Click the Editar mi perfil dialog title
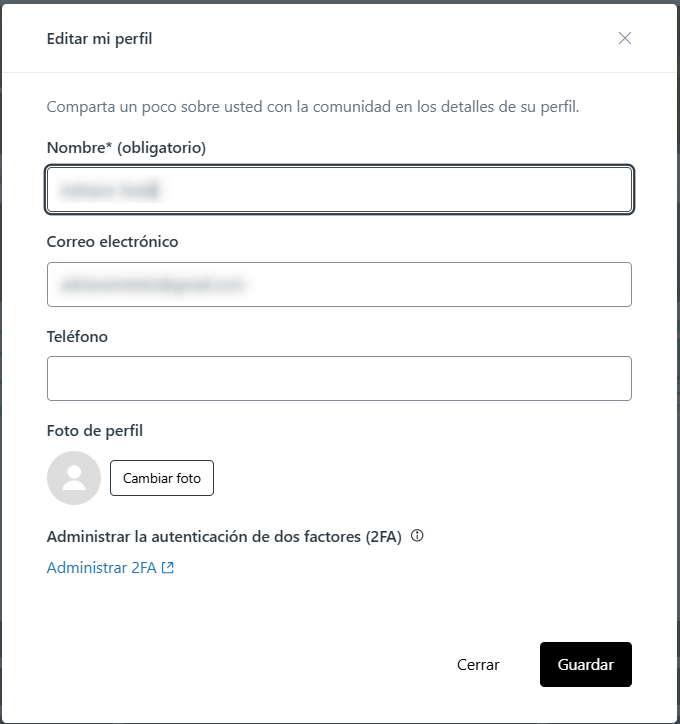The image size is (680, 724). (99, 39)
